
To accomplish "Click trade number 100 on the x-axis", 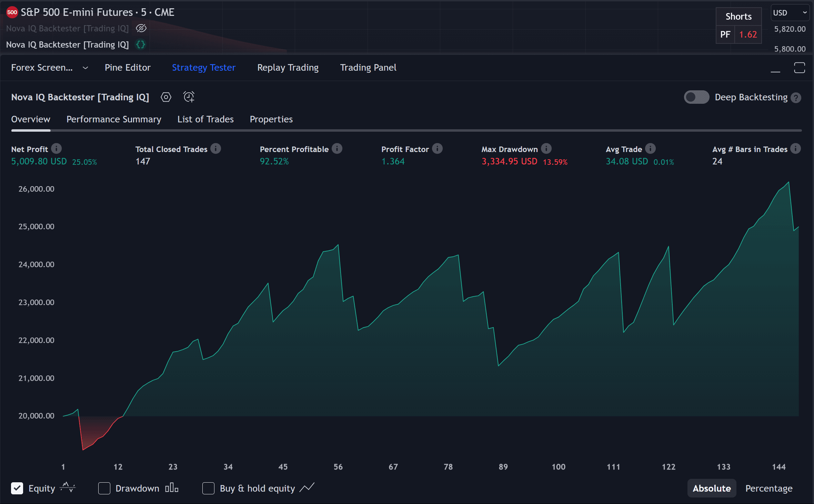I will [x=558, y=467].
